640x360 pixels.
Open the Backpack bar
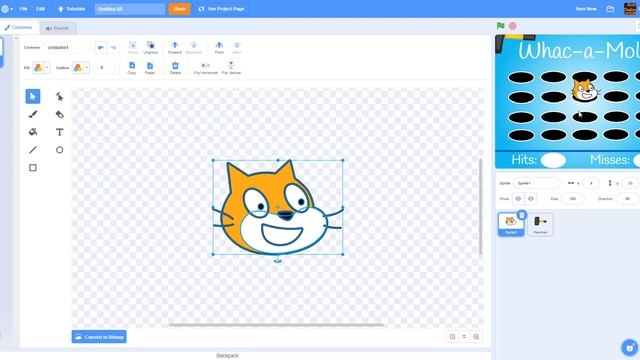point(227,356)
